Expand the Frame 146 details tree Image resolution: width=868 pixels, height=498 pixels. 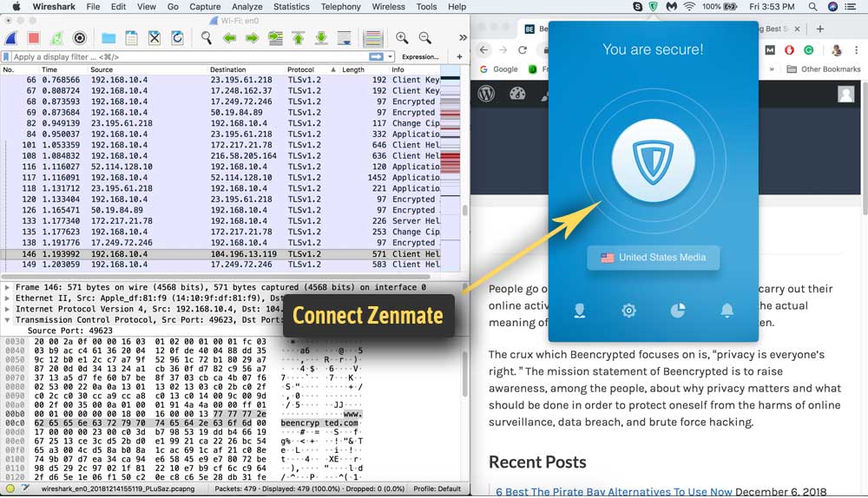pos(7,287)
